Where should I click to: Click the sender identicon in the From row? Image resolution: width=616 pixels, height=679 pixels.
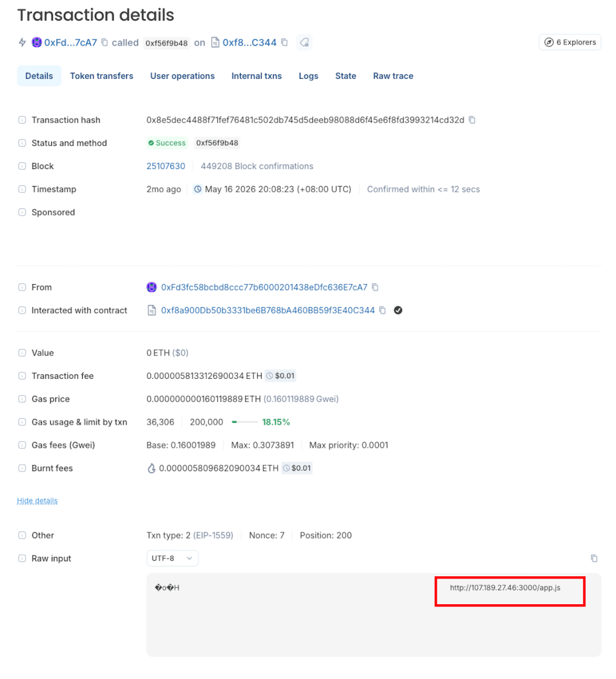point(152,287)
